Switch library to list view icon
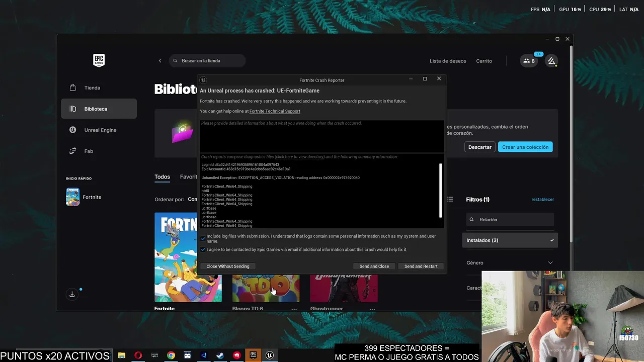 pos(450,200)
